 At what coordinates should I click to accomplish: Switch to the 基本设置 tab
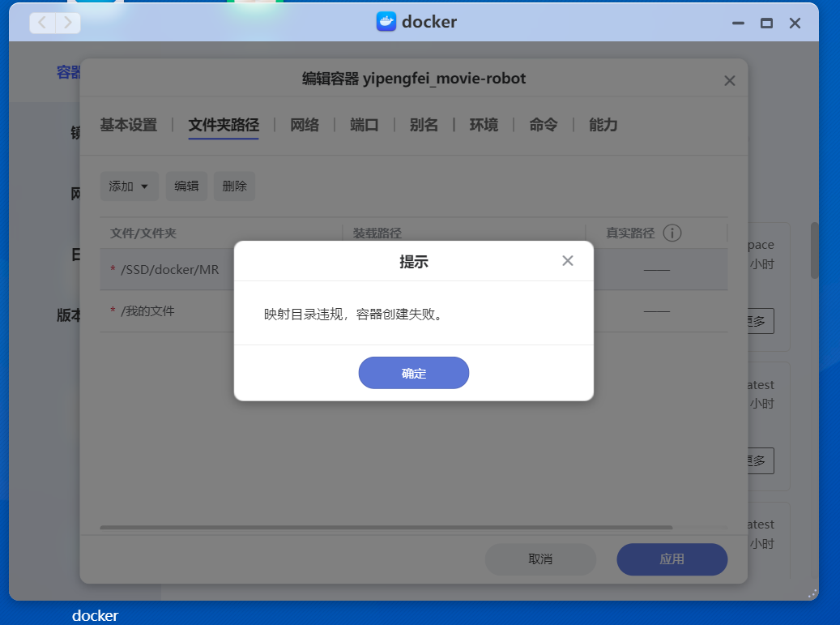[x=128, y=125]
